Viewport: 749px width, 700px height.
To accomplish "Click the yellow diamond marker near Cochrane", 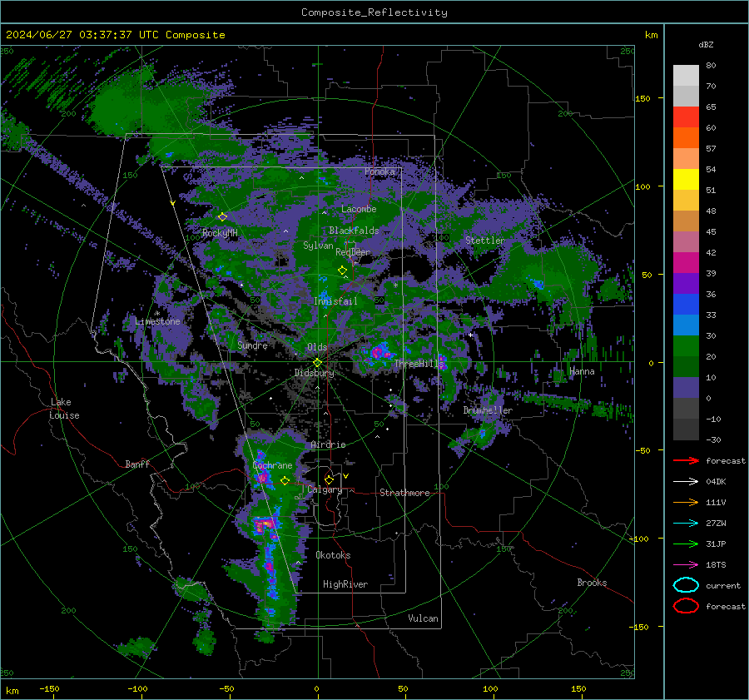I will point(285,481).
